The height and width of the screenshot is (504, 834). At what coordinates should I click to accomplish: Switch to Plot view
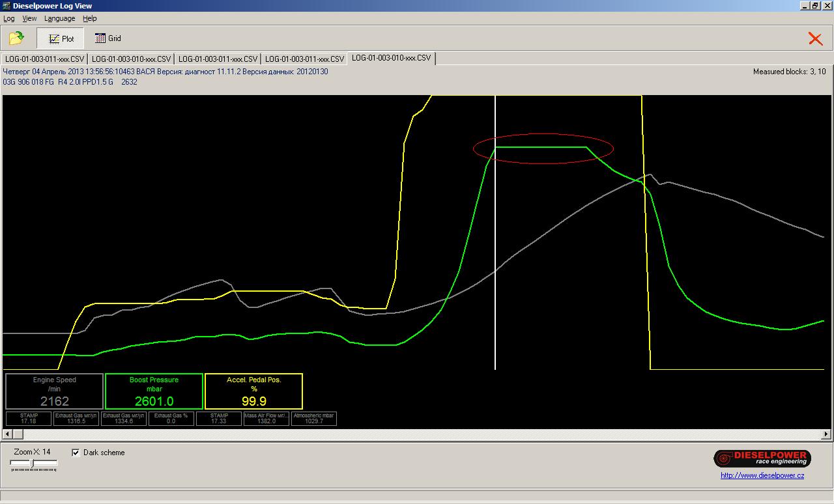[61, 38]
